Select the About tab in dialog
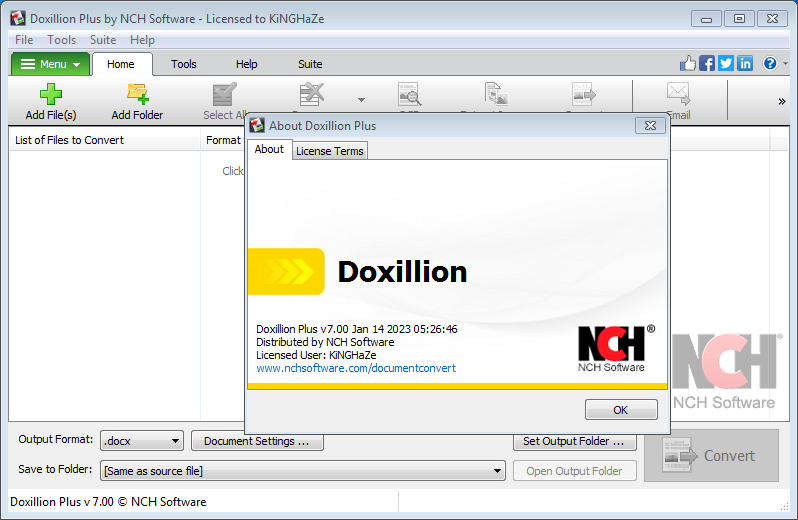 [x=269, y=149]
